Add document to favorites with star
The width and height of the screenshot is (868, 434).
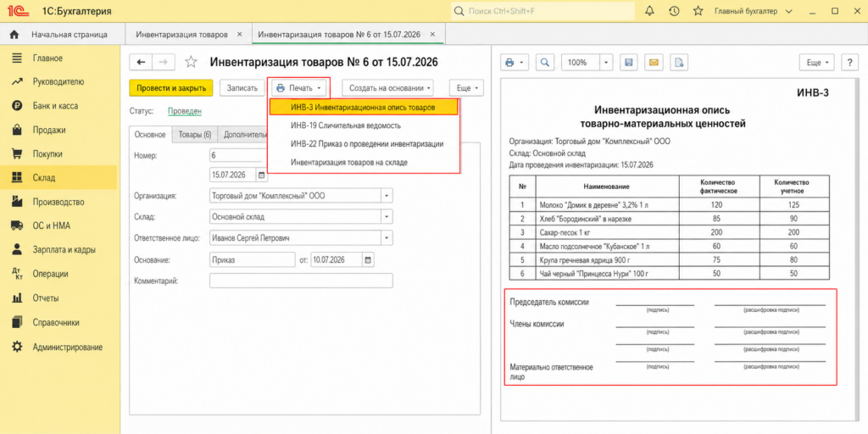click(191, 62)
